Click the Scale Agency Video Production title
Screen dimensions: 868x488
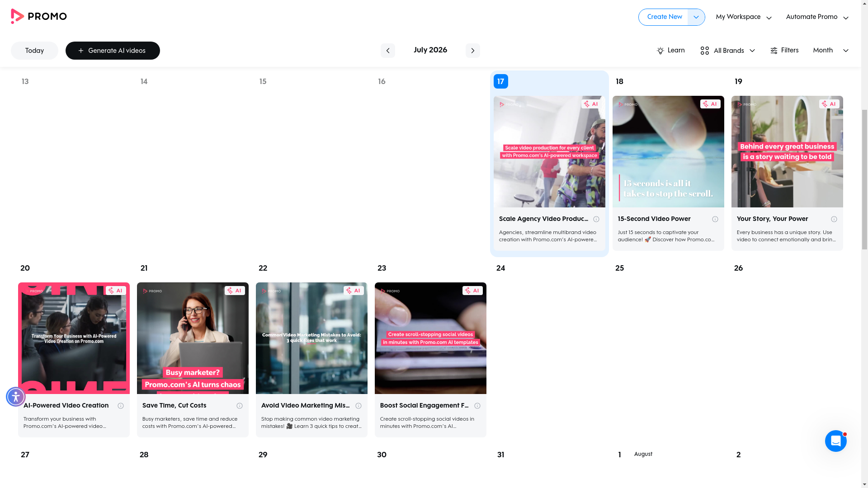543,219
